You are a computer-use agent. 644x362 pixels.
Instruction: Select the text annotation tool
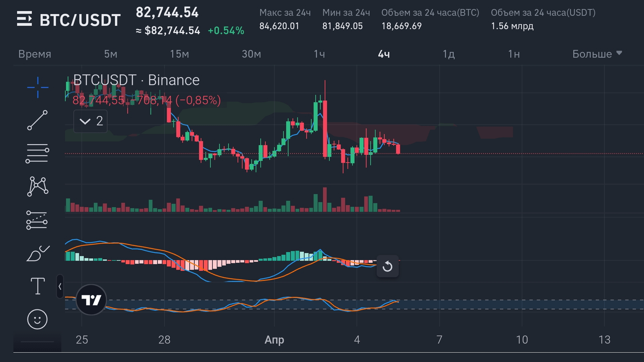click(38, 286)
